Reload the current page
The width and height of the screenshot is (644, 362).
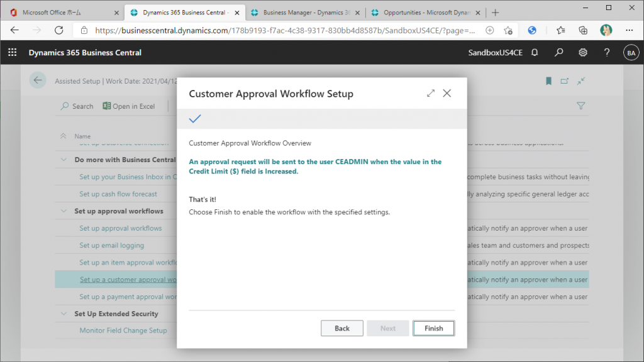click(x=59, y=30)
